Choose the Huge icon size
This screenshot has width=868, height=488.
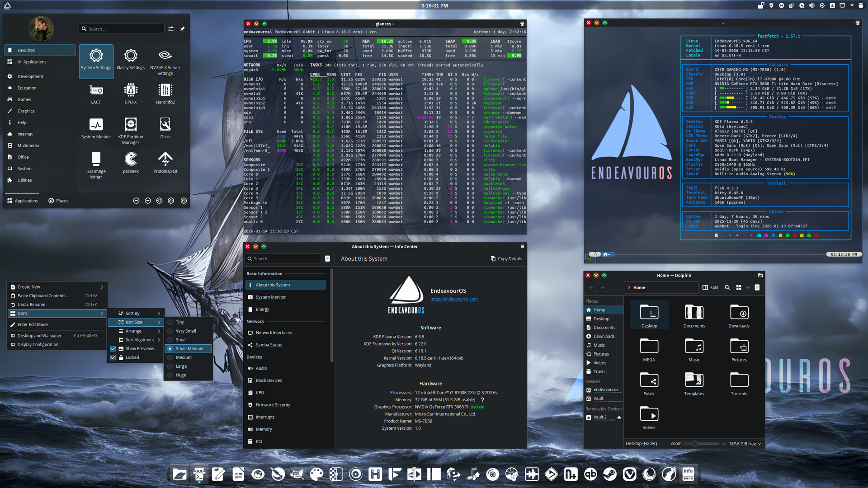(188, 375)
